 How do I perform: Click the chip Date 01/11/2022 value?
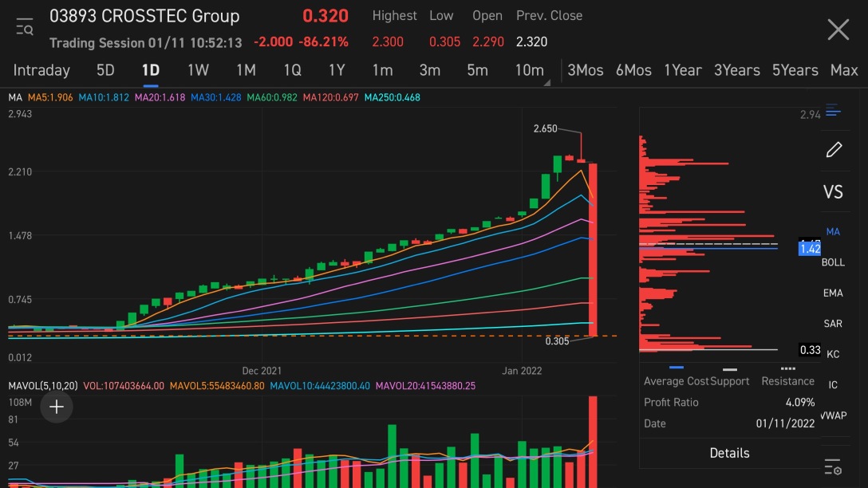coord(785,423)
